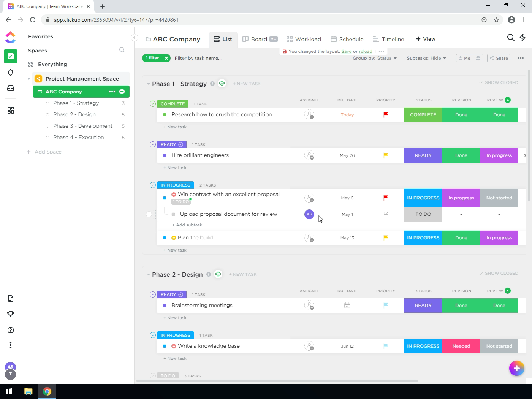Open the Inbox tray icon
Image resolution: width=532 pixels, height=399 pixels.
[x=11, y=88]
